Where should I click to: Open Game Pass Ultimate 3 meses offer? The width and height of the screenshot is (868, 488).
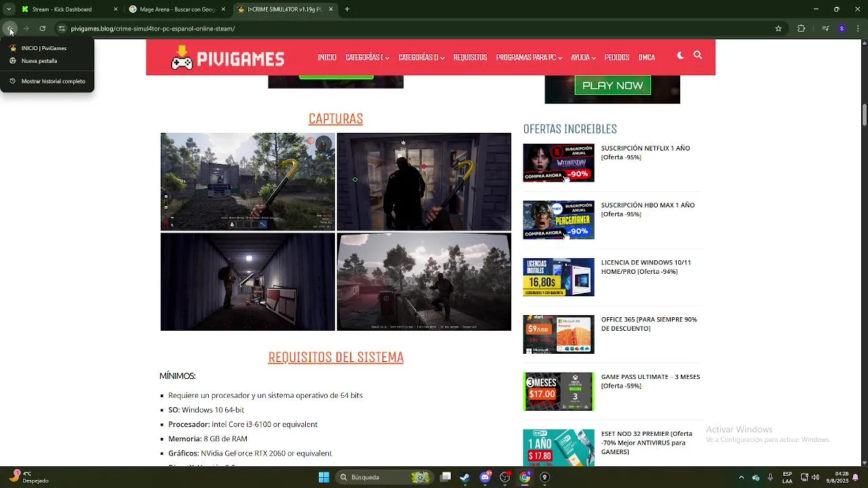coord(650,381)
